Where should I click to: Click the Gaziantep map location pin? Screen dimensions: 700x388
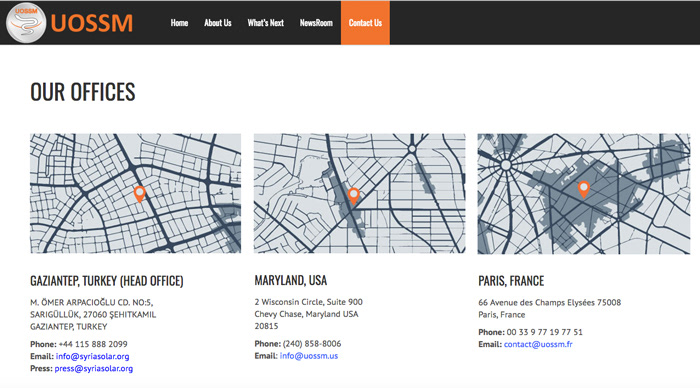pos(140,194)
